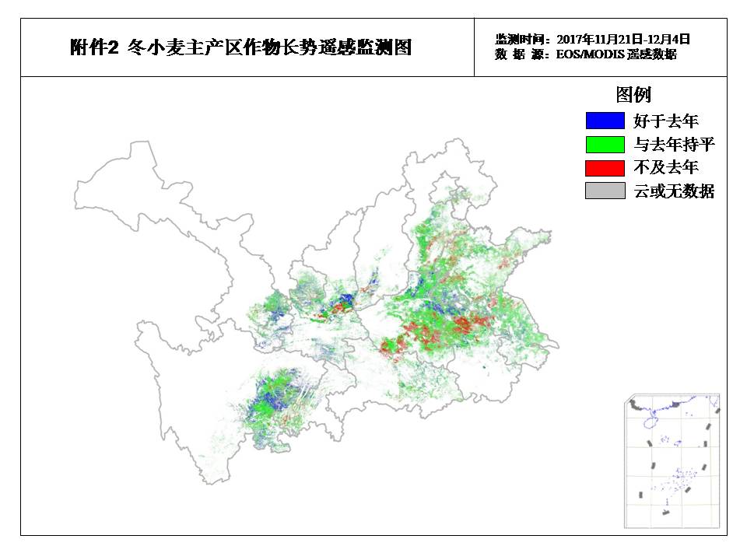
Task: Click the blue 好于去年 legend swatch
Action: (605, 121)
